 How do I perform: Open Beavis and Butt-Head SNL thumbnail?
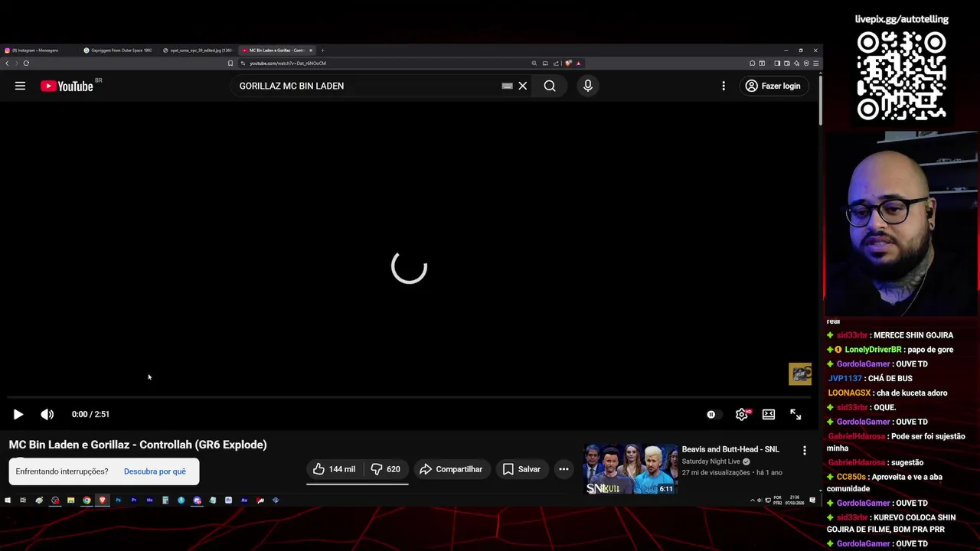coord(631,469)
